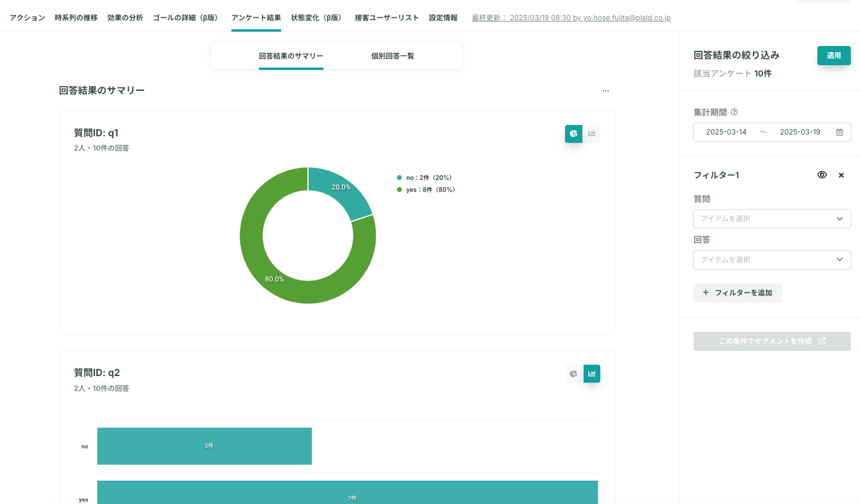
Task: Open the アクション tab
Action: pyautogui.click(x=28, y=18)
